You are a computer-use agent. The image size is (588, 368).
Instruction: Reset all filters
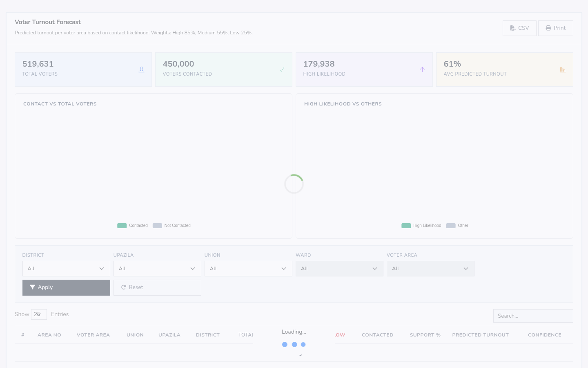(x=157, y=287)
